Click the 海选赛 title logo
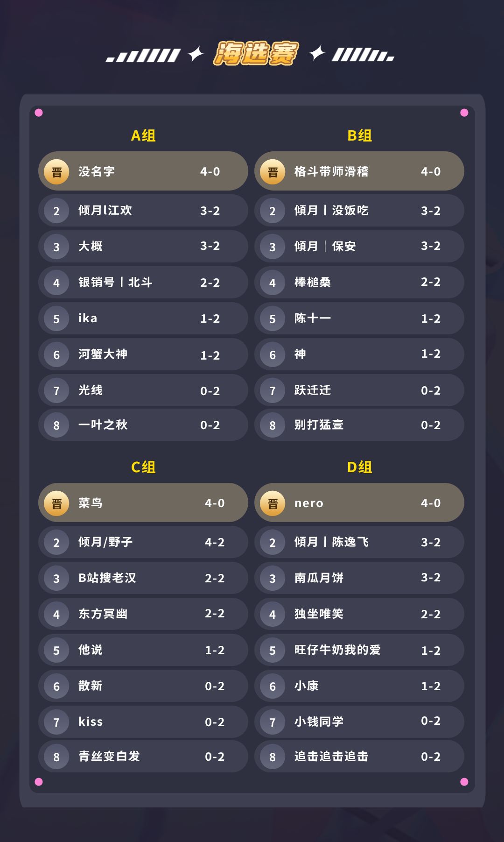 256,54
